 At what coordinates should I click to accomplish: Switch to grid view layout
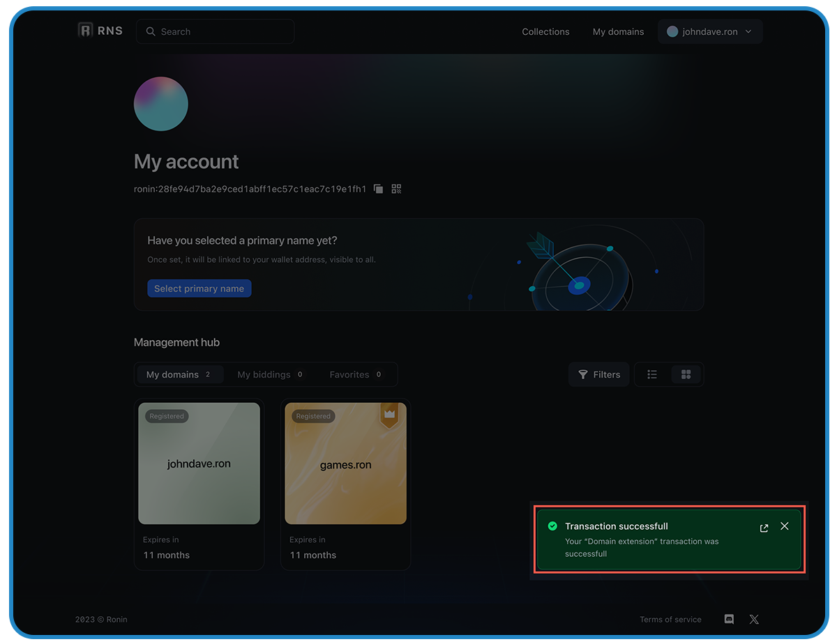coord(686,374)
